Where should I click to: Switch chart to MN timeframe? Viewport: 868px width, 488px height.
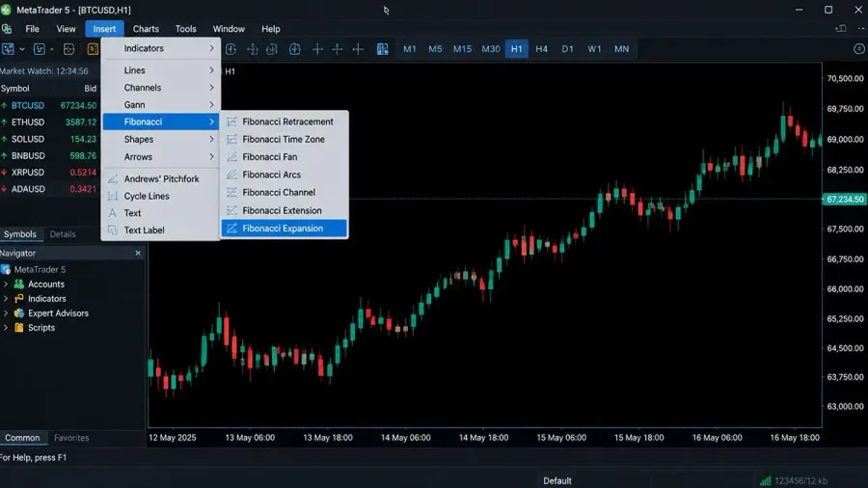pos(621,49)
